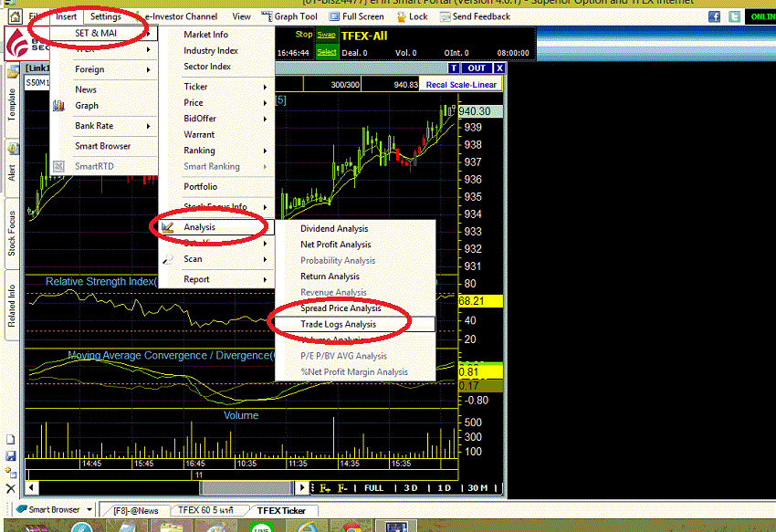Click the T button in chart title bar

[454, 68]
